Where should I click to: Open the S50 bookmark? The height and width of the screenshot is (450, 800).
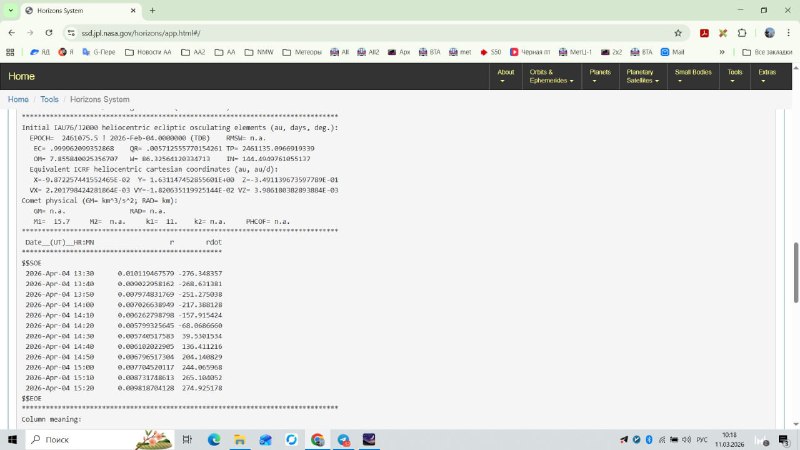[x=491, y=52]
